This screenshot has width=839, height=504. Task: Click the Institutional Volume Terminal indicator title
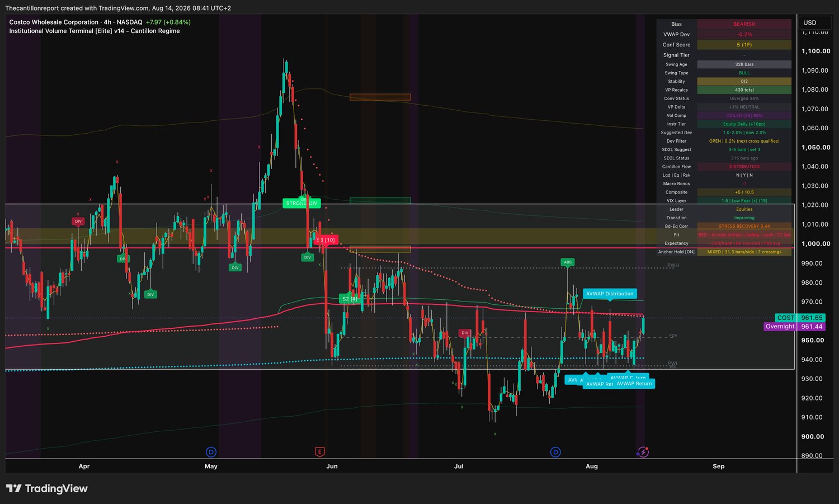coord(95,31)
